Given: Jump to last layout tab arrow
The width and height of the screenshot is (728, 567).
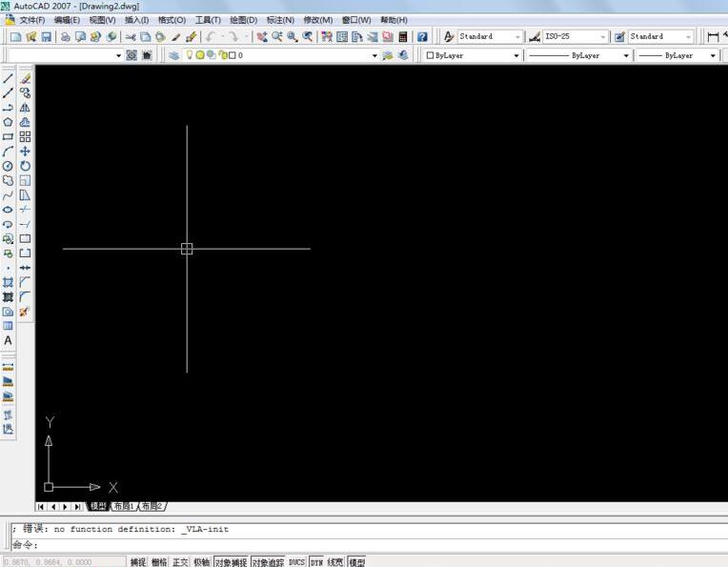Looking at the screenshot, I should tap(77, 507).
